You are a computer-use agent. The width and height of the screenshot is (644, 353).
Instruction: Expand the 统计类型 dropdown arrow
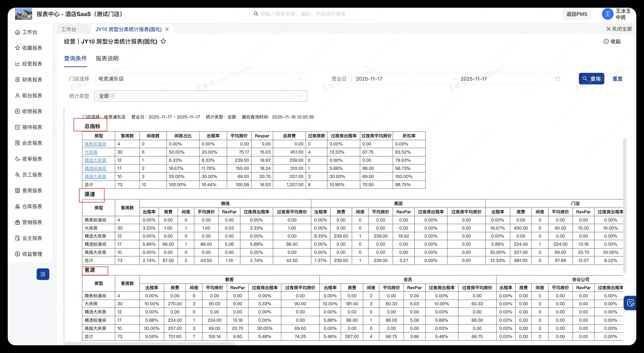click(301, 96)
